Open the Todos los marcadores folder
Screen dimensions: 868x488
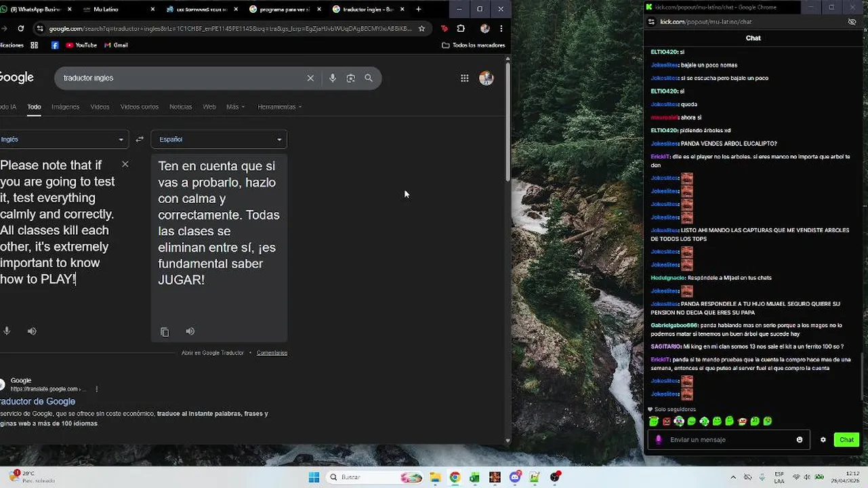click(x=473, y=45)
